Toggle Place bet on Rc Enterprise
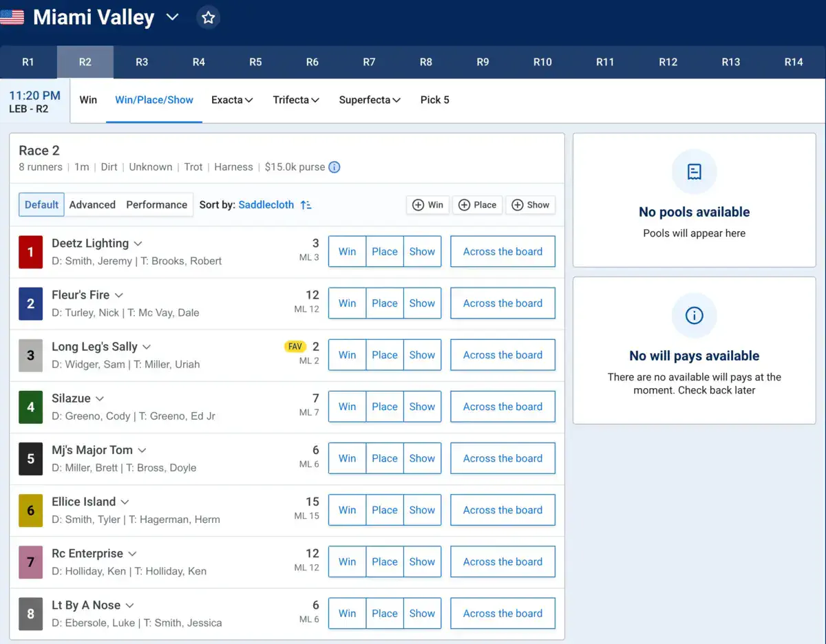 385,562
